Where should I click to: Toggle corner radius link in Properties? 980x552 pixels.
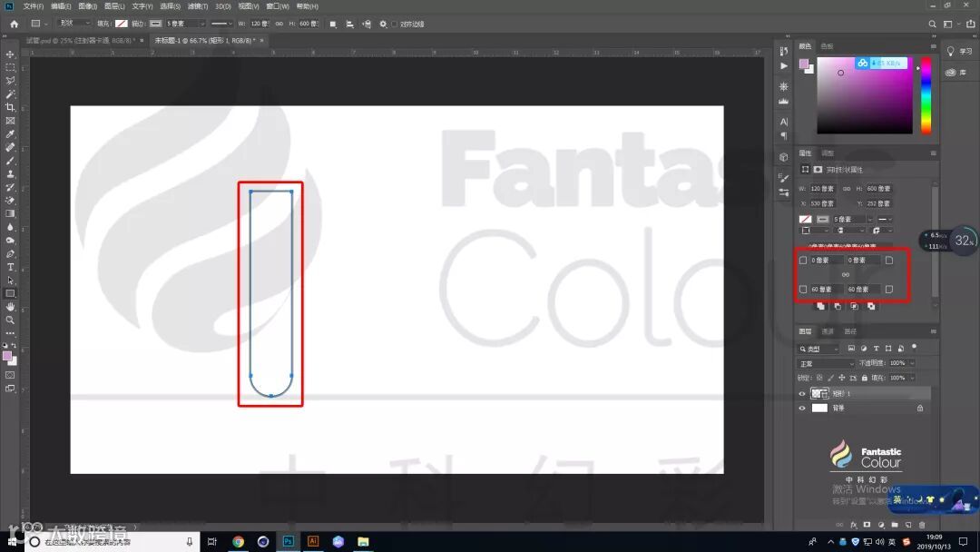coord(846,274)
